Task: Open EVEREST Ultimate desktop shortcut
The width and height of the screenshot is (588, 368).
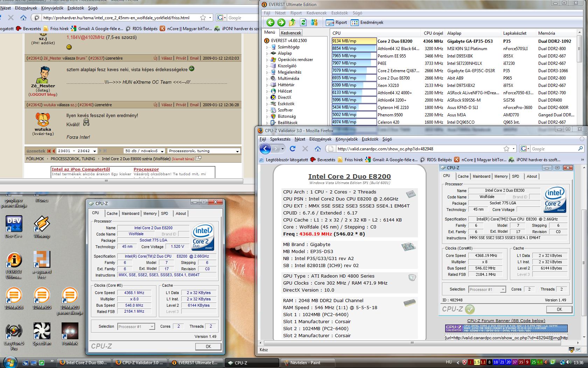Action: (14, 266)
